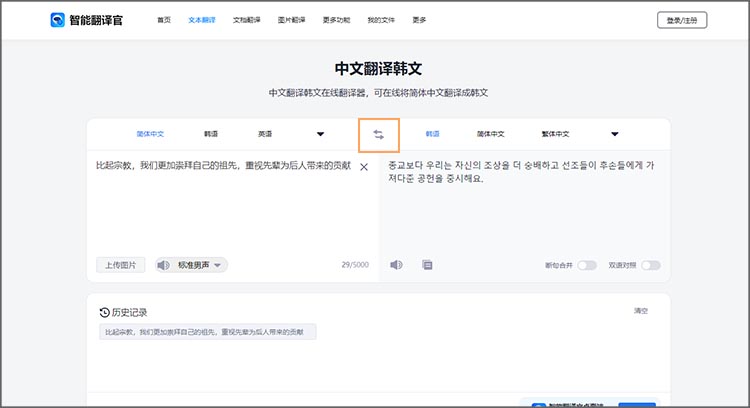Image resolution: width=750 pixels, height=408 pixels.
Task: Select 简体中文 as target language
Action: point(491,134)
